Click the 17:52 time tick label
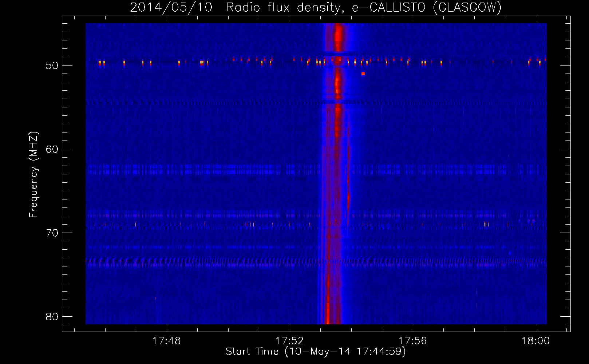Viewport: 589px width, 364px height. 290,341
